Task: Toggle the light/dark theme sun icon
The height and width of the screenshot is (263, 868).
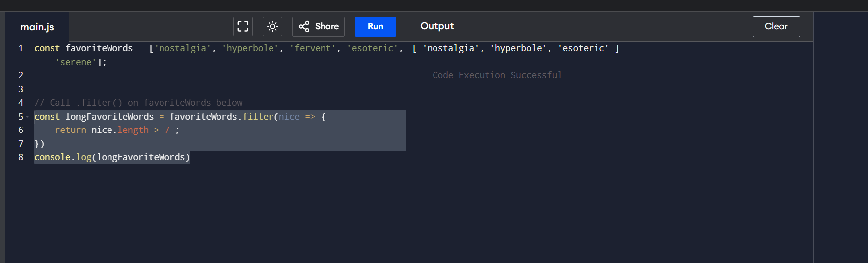Action: tap(272, 27)
